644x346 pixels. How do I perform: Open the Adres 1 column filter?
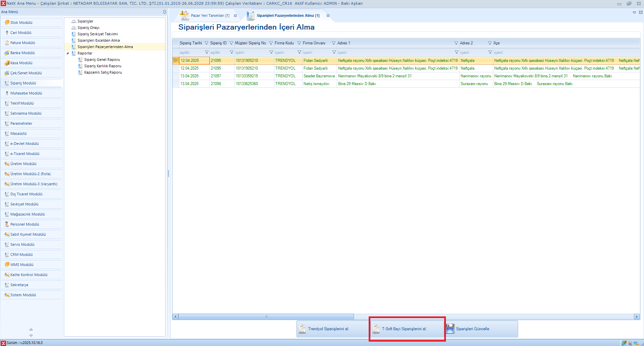(456, 43)
